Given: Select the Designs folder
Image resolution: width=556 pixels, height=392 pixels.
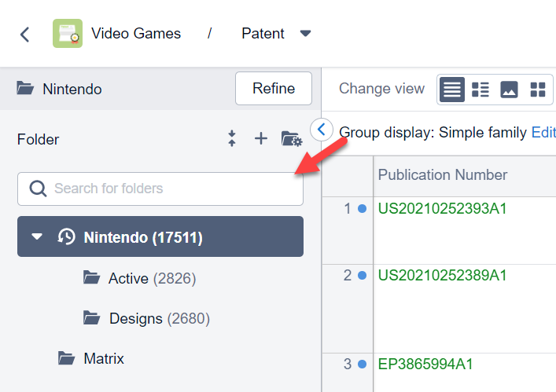Looking at the screenshot, I should pos(135,318).
